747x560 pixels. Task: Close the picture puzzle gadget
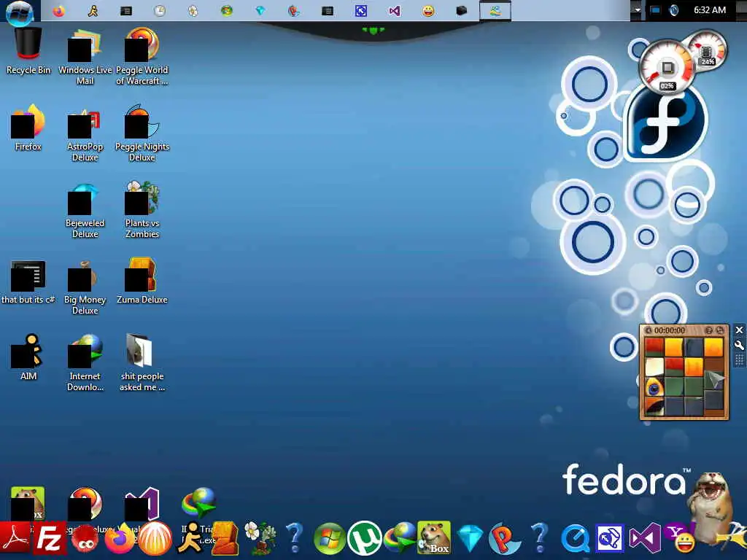(x=739, y=330)
